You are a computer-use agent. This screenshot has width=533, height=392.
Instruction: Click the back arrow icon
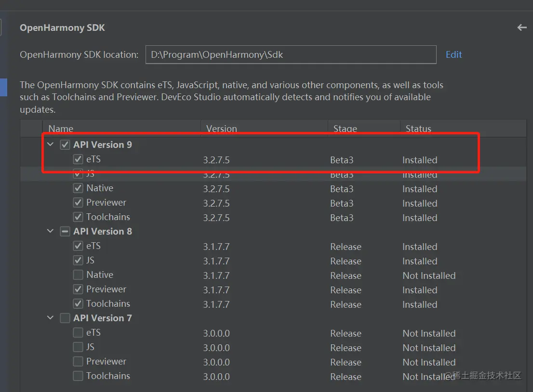(522, 27)
